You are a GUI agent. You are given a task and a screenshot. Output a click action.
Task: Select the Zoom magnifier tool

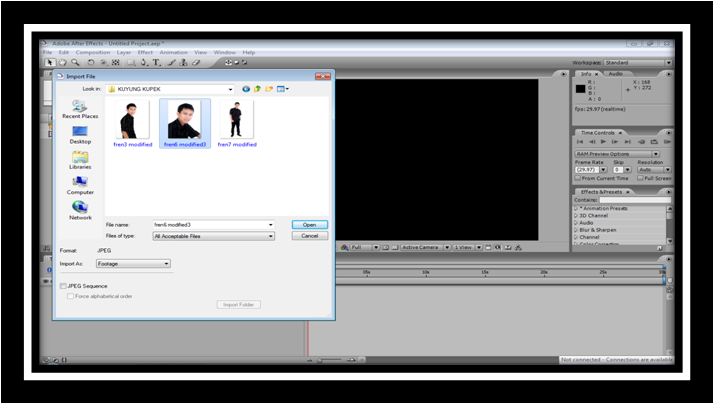75,62
